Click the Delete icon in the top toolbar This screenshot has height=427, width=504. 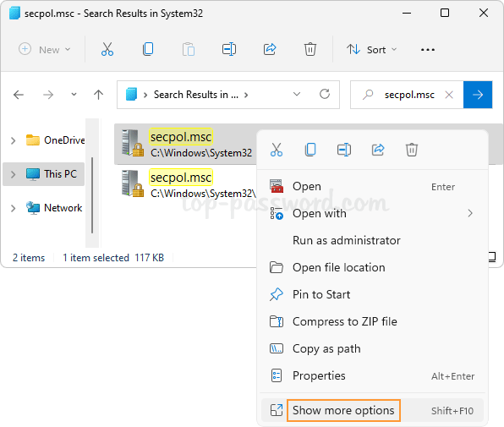tap(310, 50)
